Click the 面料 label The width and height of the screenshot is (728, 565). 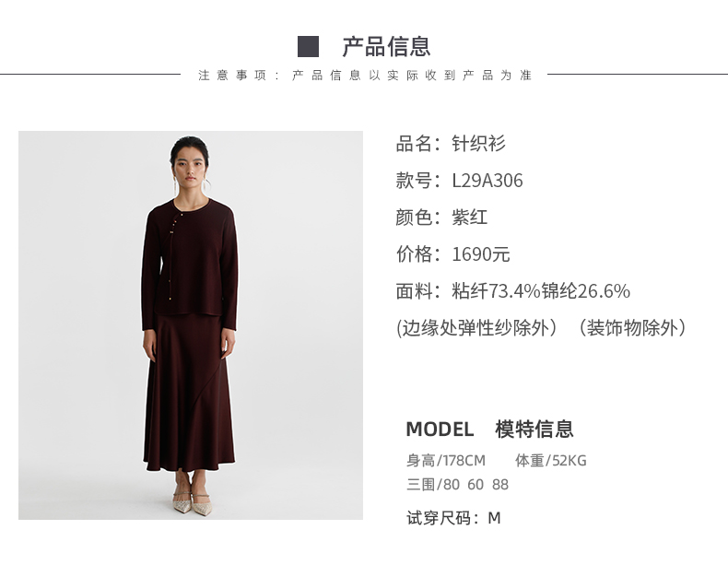(x=414, y=291)
